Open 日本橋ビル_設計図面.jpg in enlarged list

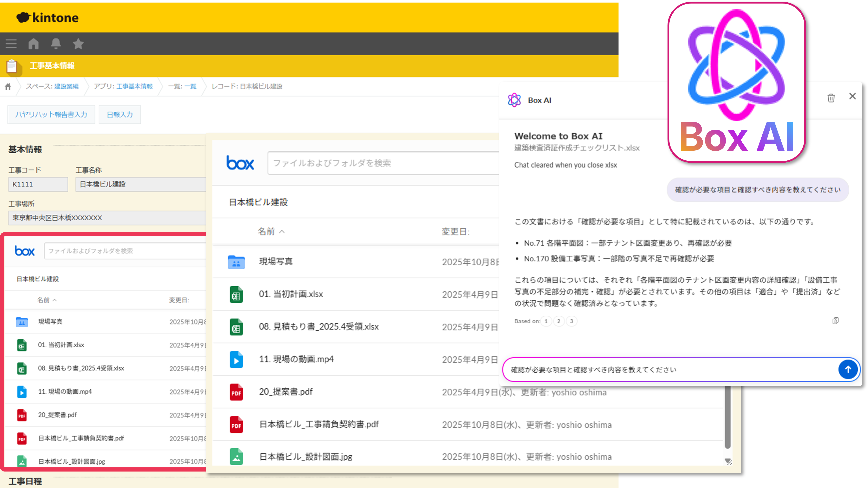pyautogui.click(x=306, y=457)
